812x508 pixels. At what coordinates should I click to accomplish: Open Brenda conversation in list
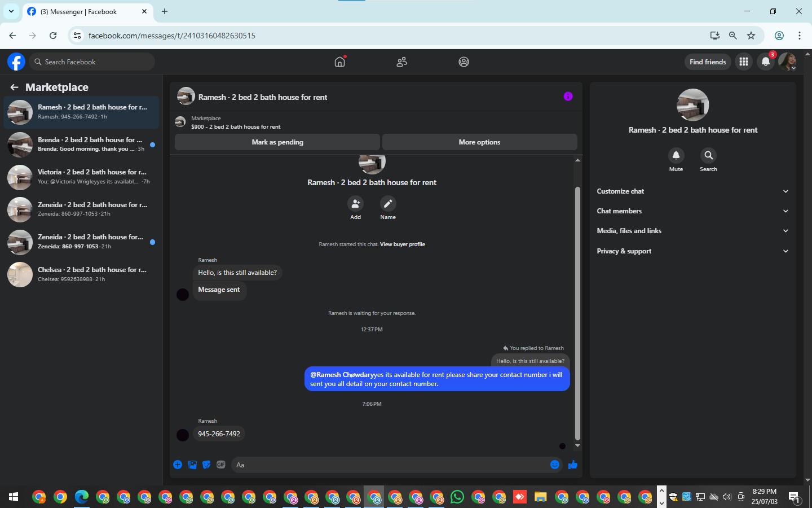(81, 144)
